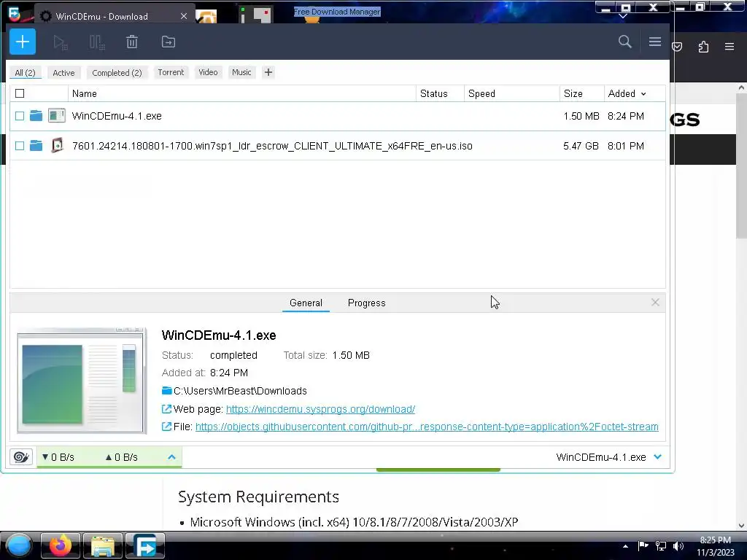
Task: Toggle the select all downloads checkbox
Action: click(x=20, y=93)
